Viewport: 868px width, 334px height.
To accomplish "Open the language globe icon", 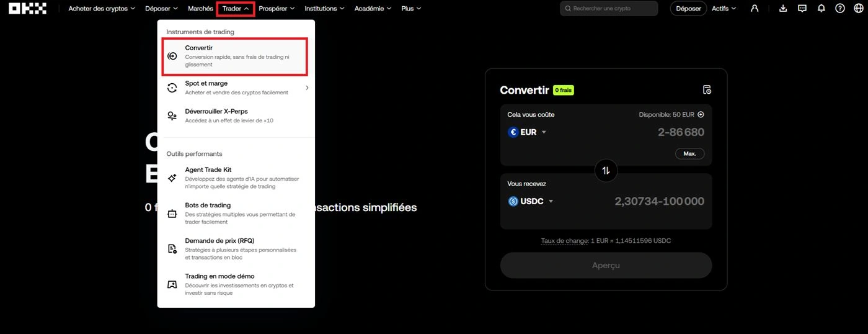I will click(858, 9).
